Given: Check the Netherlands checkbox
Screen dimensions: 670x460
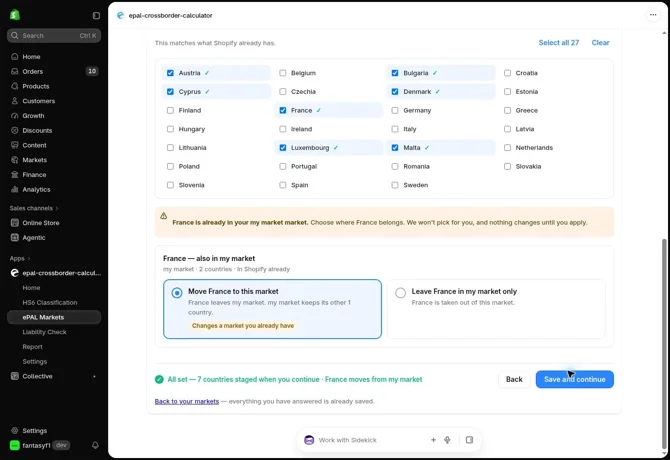Looking at the screenshot, I should [x=507, y=148].
